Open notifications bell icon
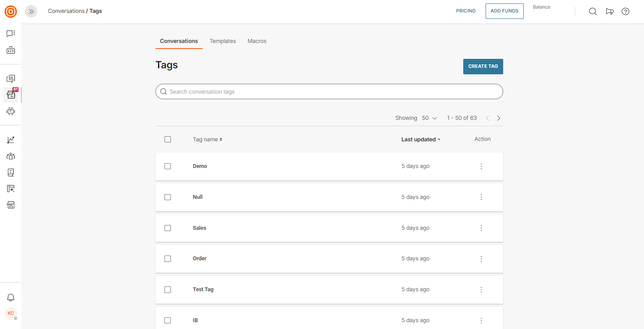Viewport: 644px width, 329px height. tap(11, 297)
